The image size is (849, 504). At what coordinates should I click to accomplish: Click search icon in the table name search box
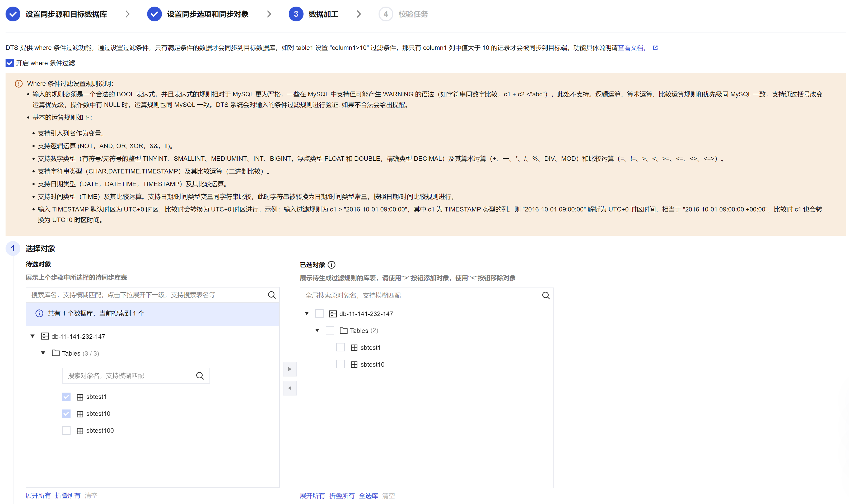click(200, 376)
